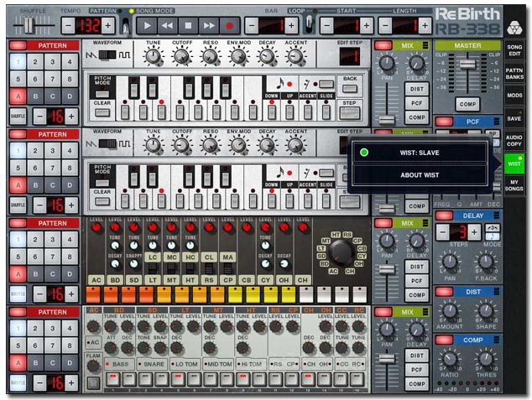Toggle the Dist effect power button
532x400 pixels.
pyautogui.click(x=444, y=292)
